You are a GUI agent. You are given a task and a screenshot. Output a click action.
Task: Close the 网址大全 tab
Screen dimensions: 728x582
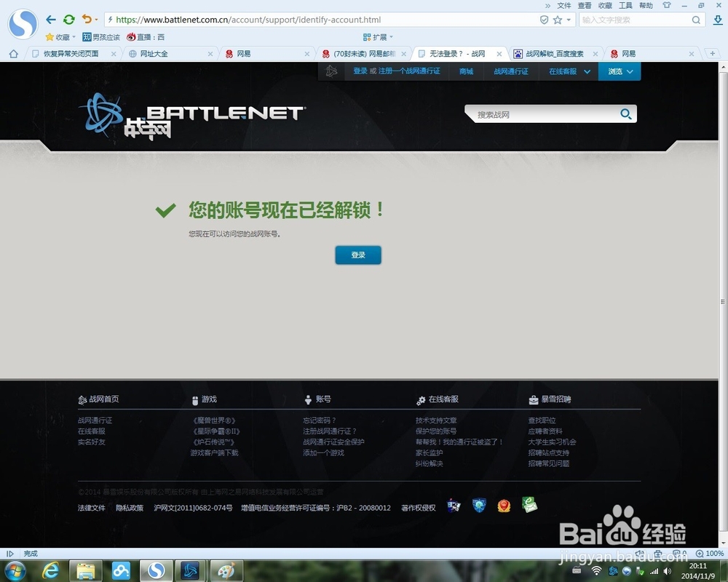point(210,54)
